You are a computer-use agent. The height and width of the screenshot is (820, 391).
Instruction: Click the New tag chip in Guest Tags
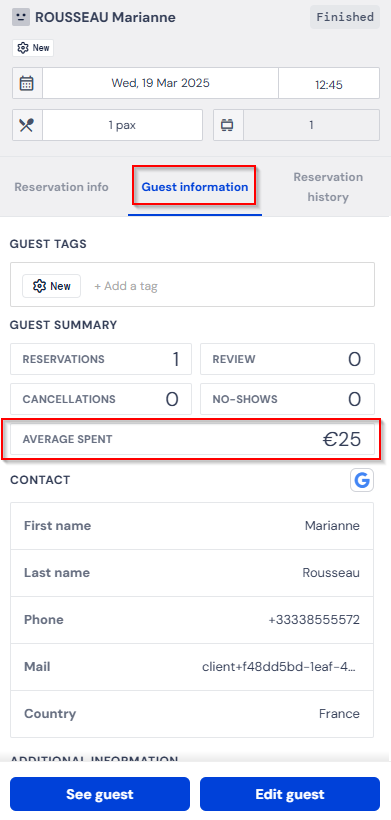pos(51,286)
